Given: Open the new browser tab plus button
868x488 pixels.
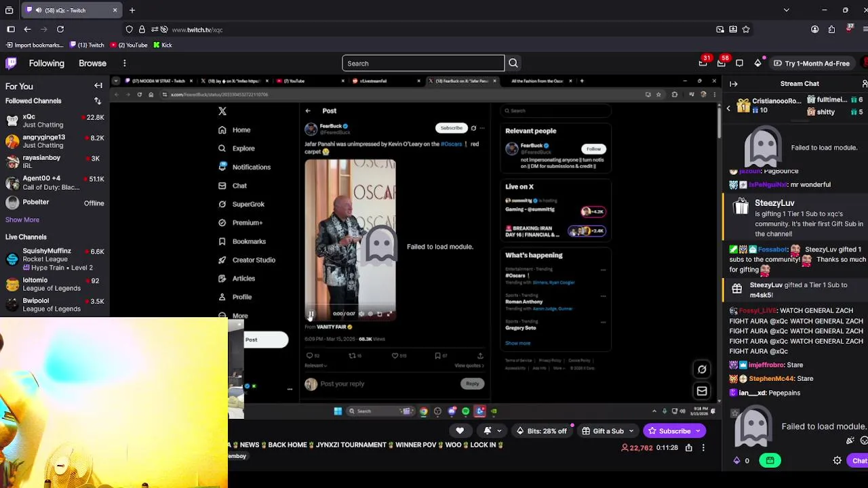Looking at the screenshot, I should [x=132, y=10].
